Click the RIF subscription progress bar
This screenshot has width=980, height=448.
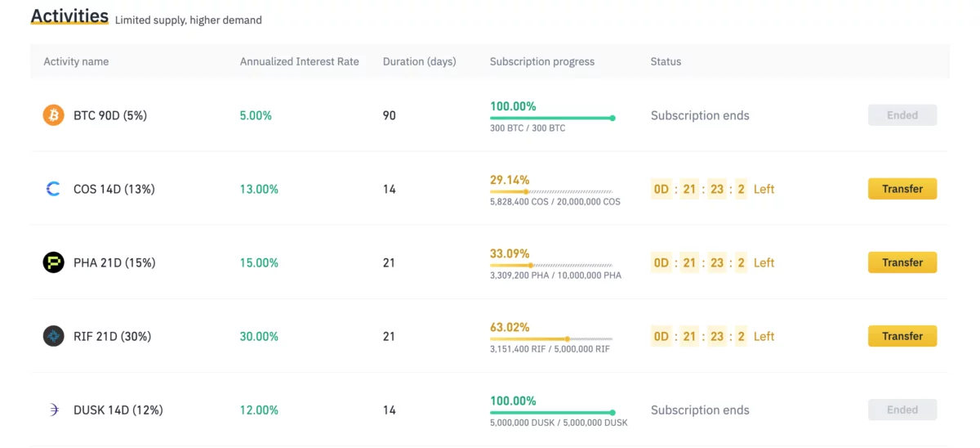pos(550,338)
